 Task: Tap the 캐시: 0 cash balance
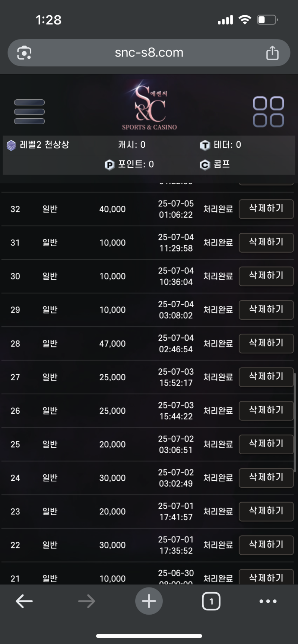coord(132,145)
